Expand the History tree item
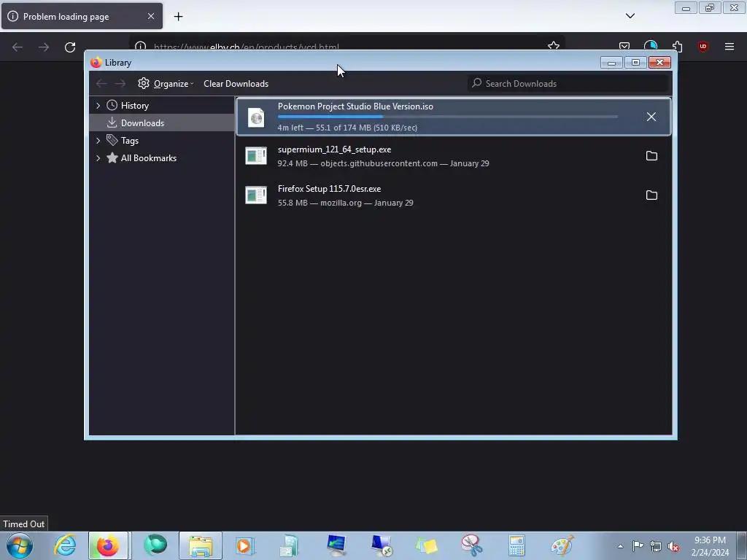This screenshot has height=560, width=747. click(98, 105)
